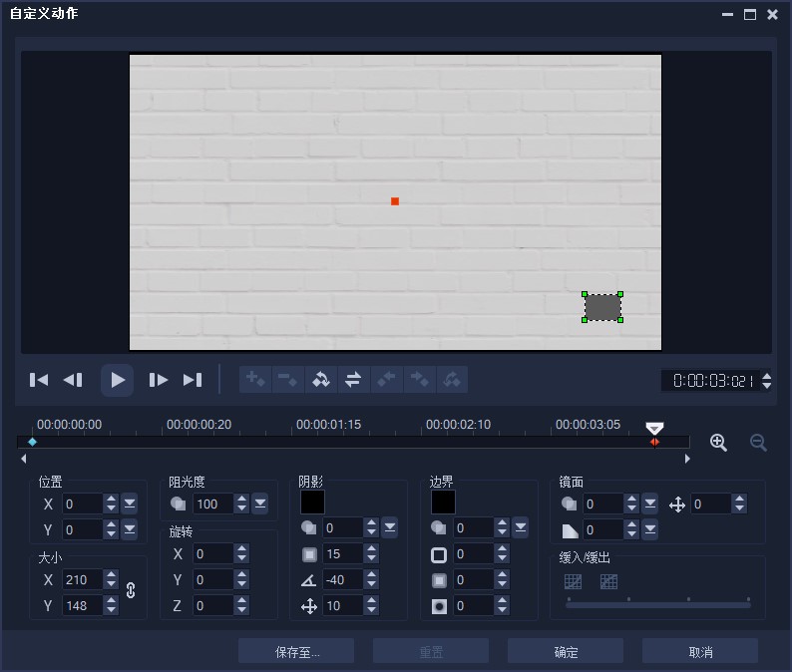
Task: Go to the end of the clip
Action: point(193,380)
